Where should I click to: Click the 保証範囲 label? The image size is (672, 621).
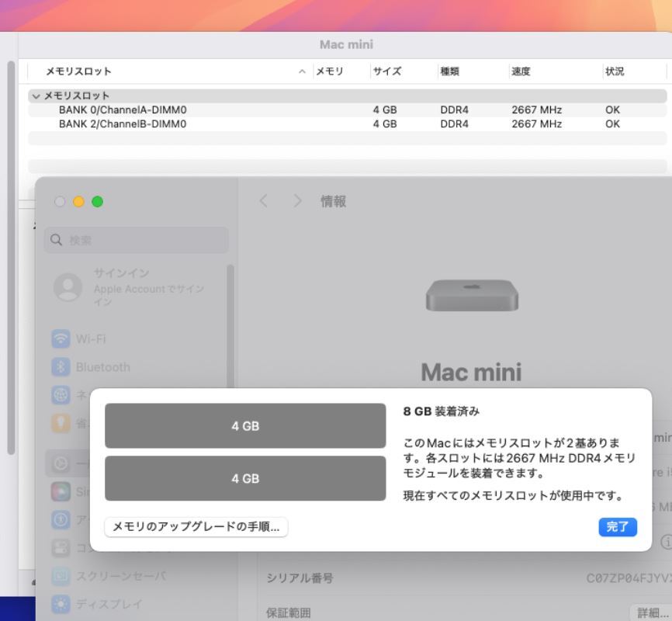[289, 612]
